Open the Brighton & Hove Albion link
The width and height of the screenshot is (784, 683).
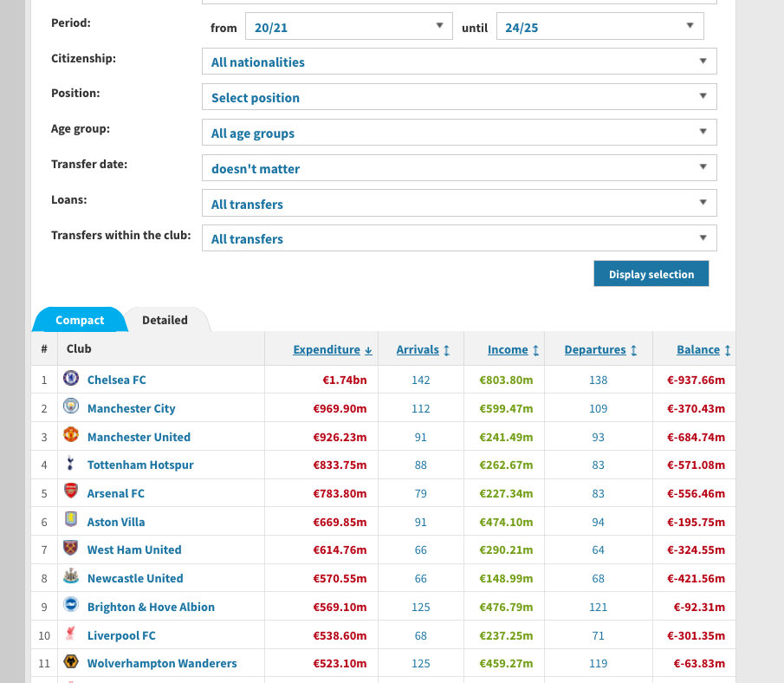(x=151, y=607)
